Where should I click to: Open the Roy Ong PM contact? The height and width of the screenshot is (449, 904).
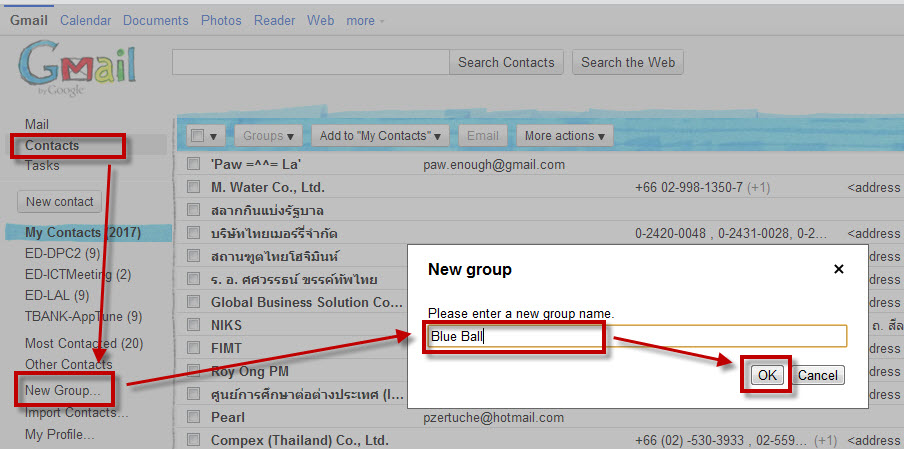coord(250,371)
